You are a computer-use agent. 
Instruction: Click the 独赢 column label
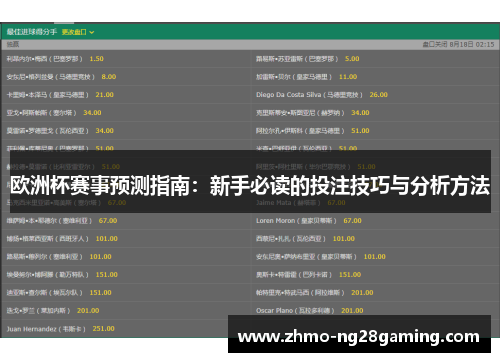coord(13,44)
